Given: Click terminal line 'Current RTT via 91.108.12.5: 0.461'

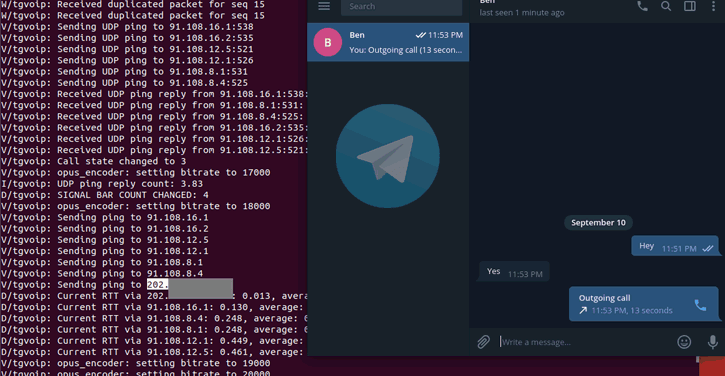Looking at the screenshot, I should (152, 352).
